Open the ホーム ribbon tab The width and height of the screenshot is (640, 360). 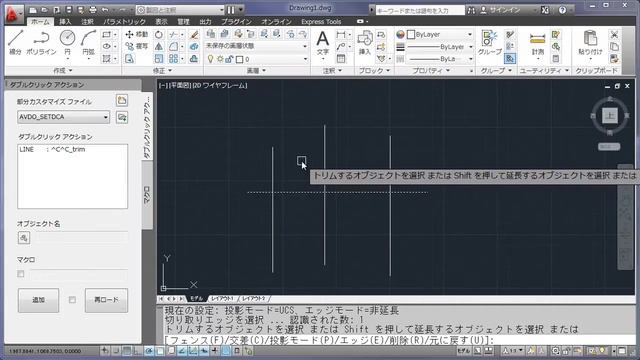tap(40, 22)
